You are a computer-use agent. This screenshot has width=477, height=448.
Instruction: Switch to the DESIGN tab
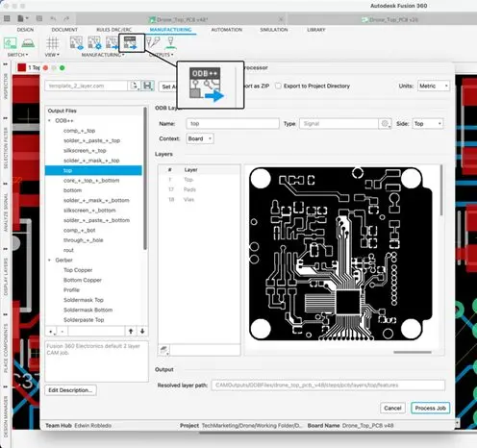point(25,30)
